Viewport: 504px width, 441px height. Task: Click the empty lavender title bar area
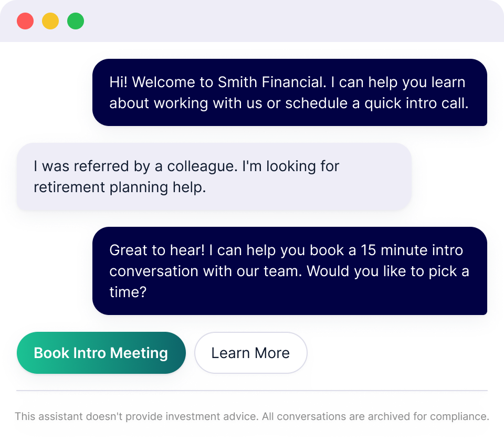(x=289, y=21)
